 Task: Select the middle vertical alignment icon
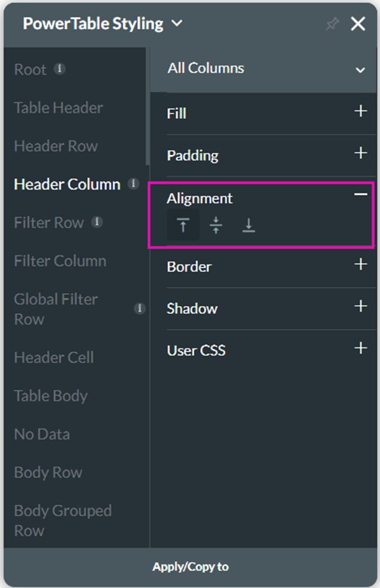(x=216, y=226)
